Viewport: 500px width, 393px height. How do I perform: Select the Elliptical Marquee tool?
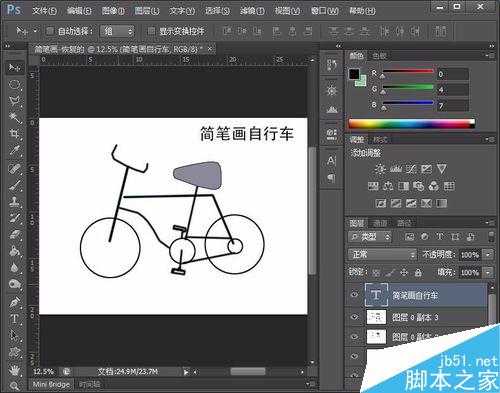pyautogui.click(x=14, y=84)
